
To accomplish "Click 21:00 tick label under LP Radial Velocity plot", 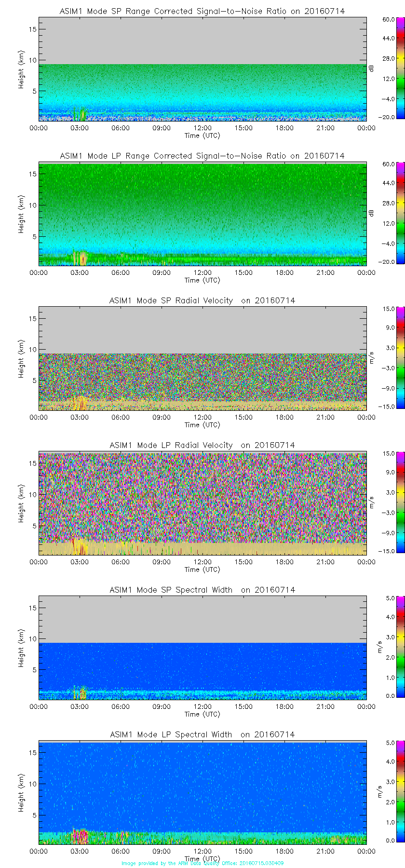I will [x=325, y=562].
